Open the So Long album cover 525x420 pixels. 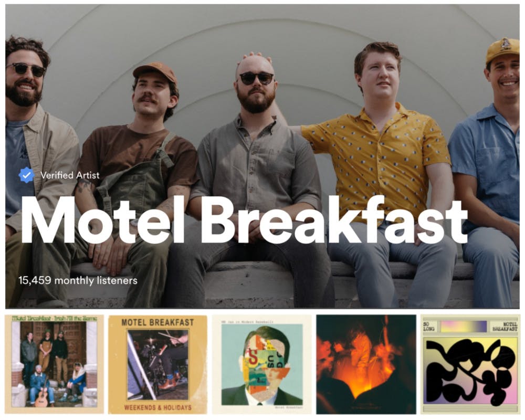point(470,364)
